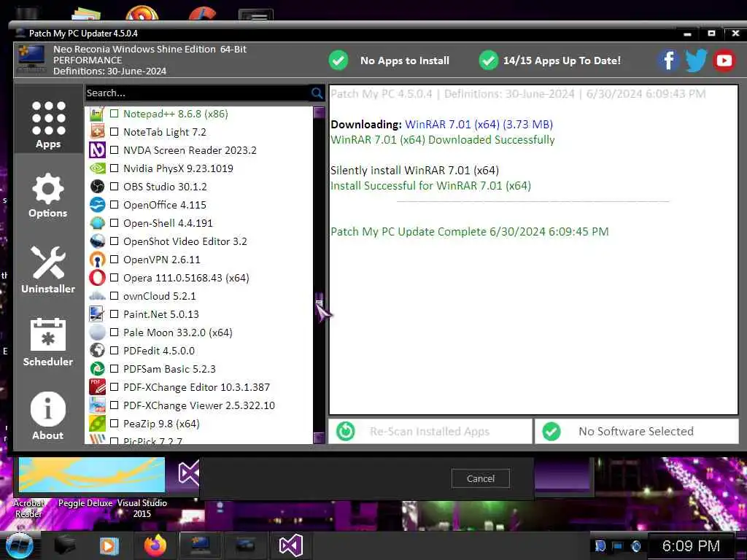Click the Facebook icon in the header

pos(668,61)
